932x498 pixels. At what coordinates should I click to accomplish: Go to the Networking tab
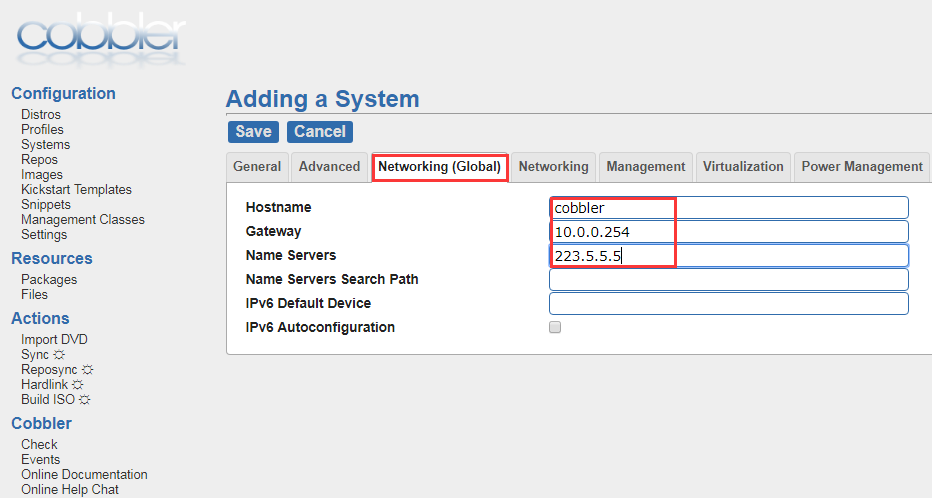pyautogui.click(x=553, y=166)
